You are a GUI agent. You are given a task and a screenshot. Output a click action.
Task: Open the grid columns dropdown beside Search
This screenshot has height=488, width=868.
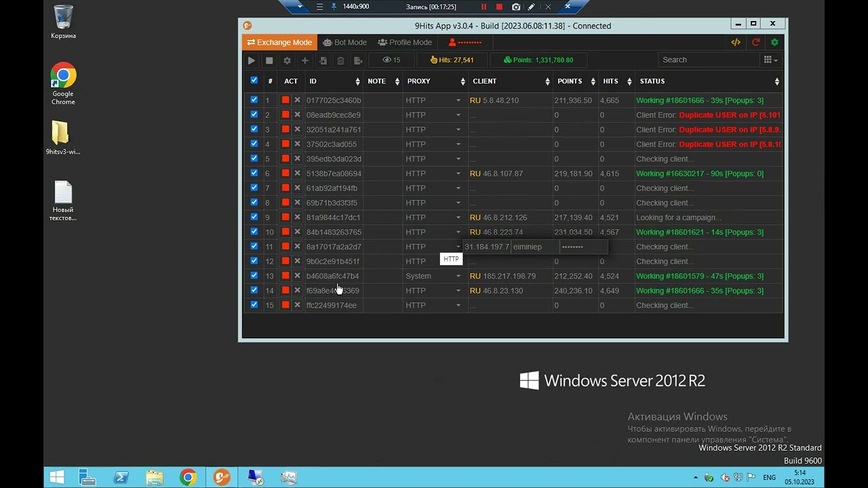click(770, 60)
